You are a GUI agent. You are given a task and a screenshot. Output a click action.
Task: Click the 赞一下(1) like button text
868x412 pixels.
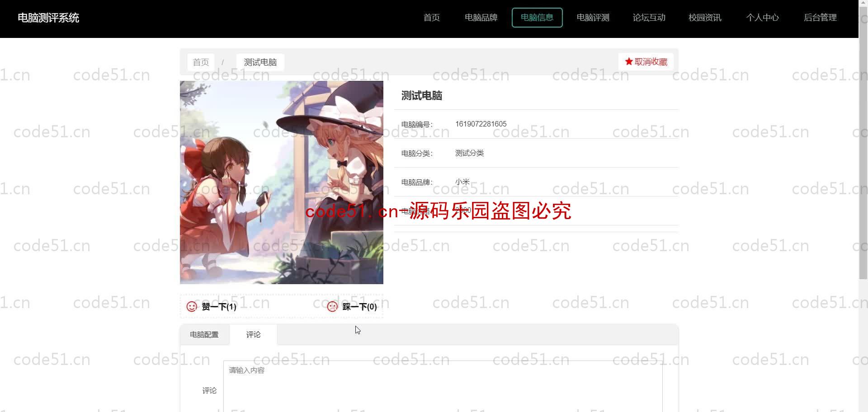(219, 307)
